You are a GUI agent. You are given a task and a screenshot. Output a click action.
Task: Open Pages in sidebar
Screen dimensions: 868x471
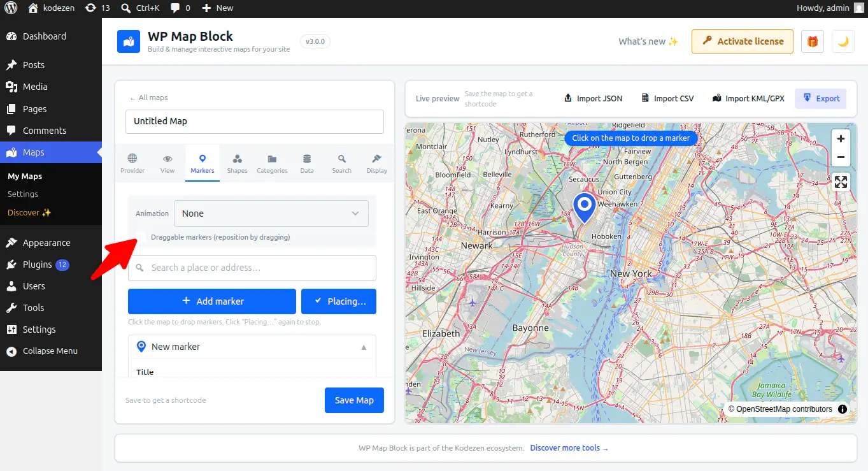pyautogui.click(x=51, y=109)
